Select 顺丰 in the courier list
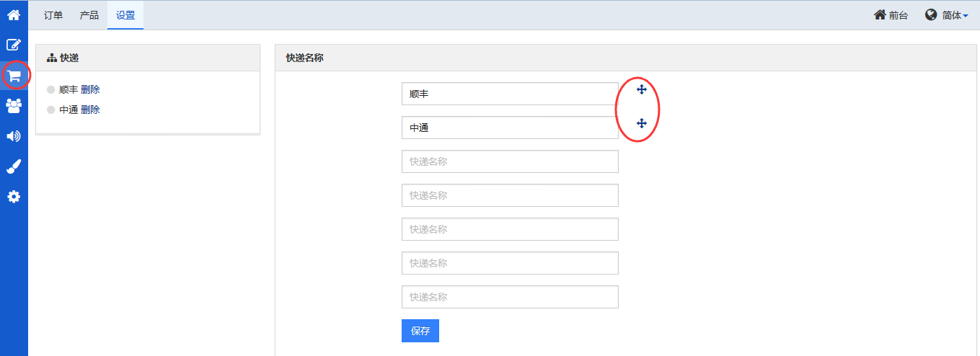 coord(69,89)
